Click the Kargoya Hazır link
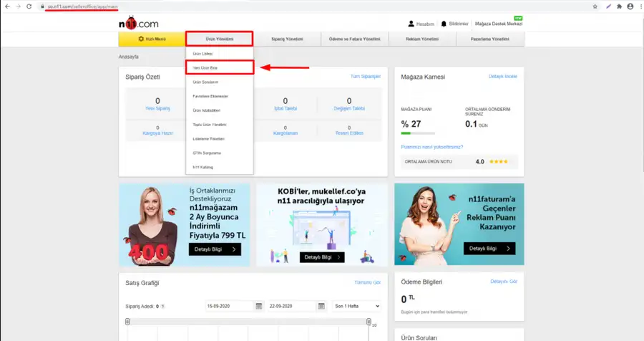 pyautogui.click(x=157, y=133)
